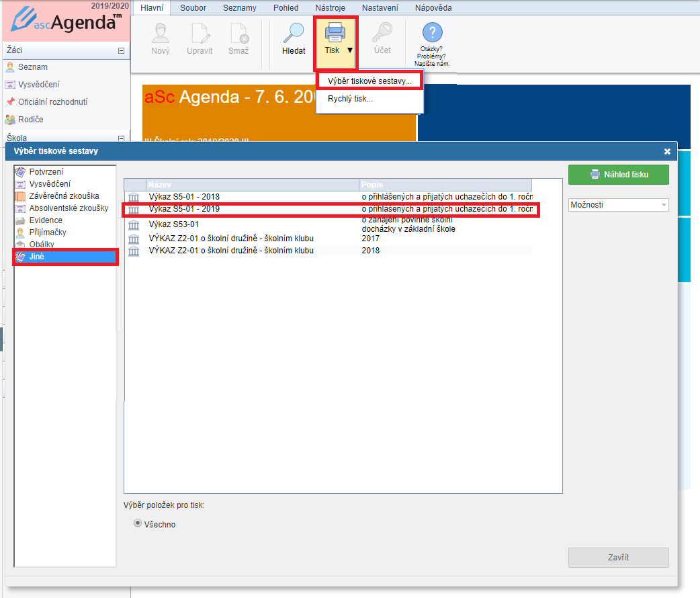Click the icon beside Výkaz S5-01 - 2019
This screenshot has width=700, height=598.
click(x=134, y=209)
